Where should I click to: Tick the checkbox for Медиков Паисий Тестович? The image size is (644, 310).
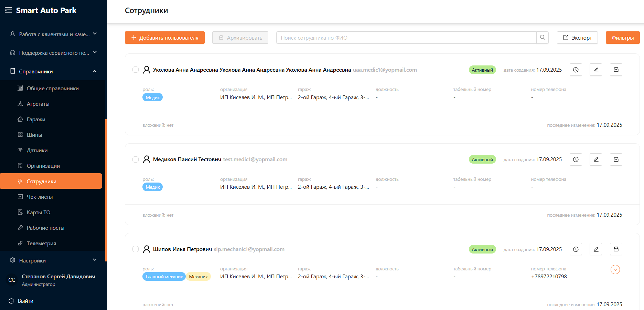[136, 159]
